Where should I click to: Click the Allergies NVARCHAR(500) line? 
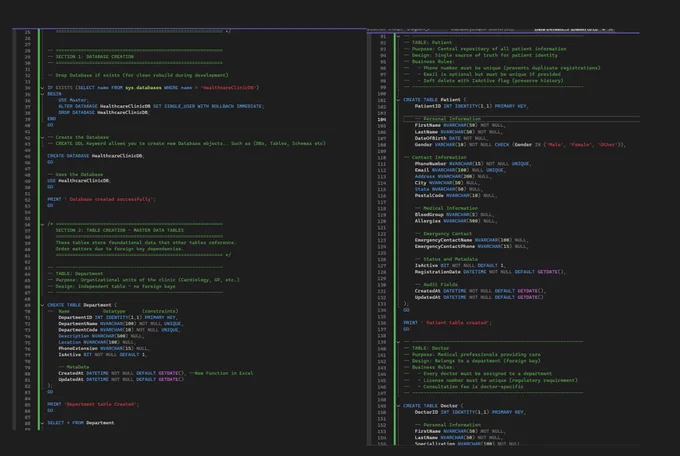[456, 221]
